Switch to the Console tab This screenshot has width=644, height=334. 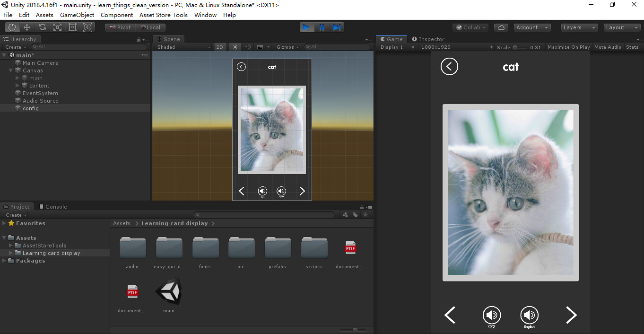53,207
